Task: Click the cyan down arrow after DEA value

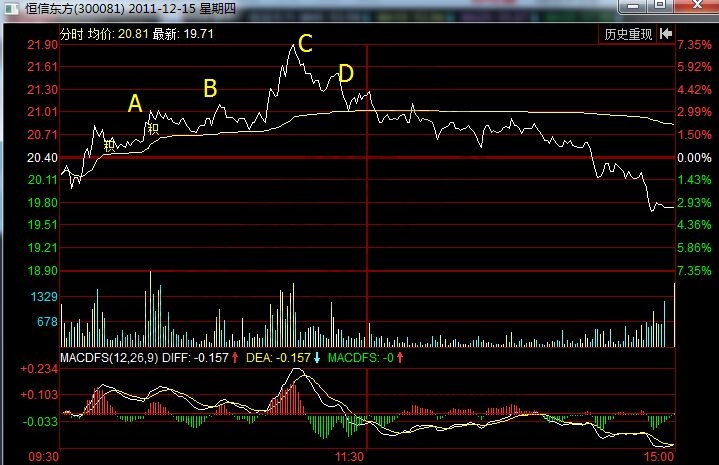Action: click(x=317, y=357)
